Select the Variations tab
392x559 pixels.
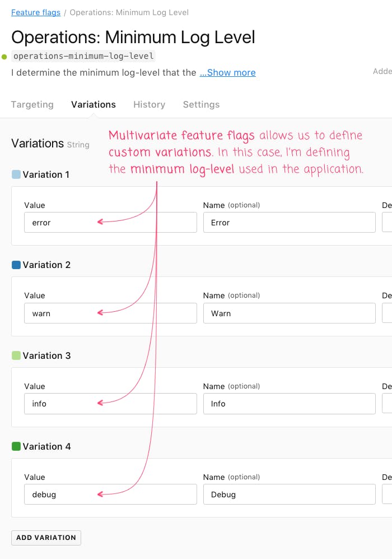[93, 104]
